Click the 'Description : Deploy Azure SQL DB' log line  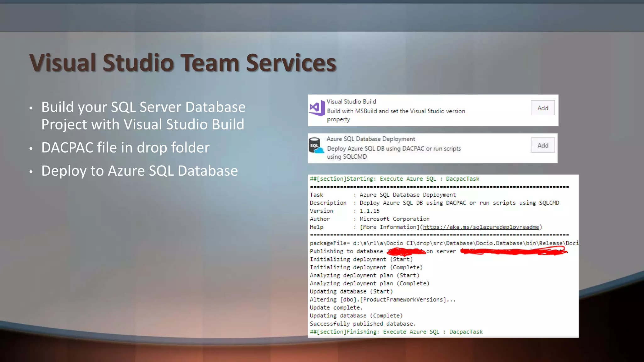tap(435, 203)
